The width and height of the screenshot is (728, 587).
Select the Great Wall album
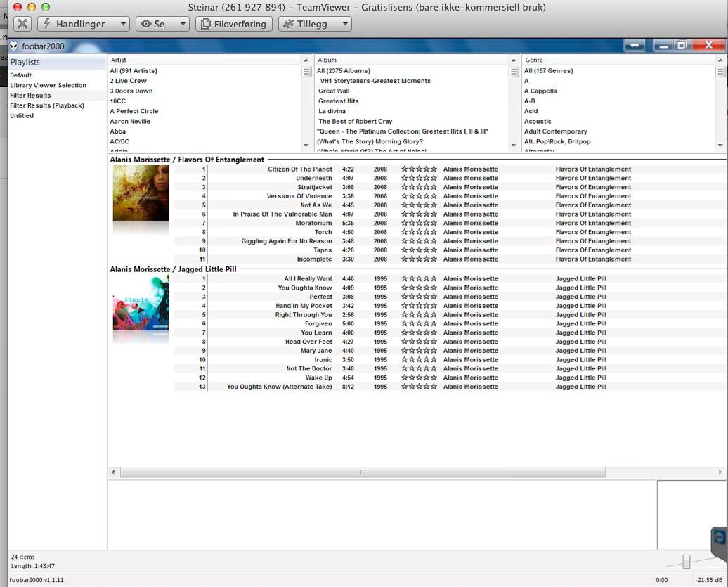(x=334, y=91)
